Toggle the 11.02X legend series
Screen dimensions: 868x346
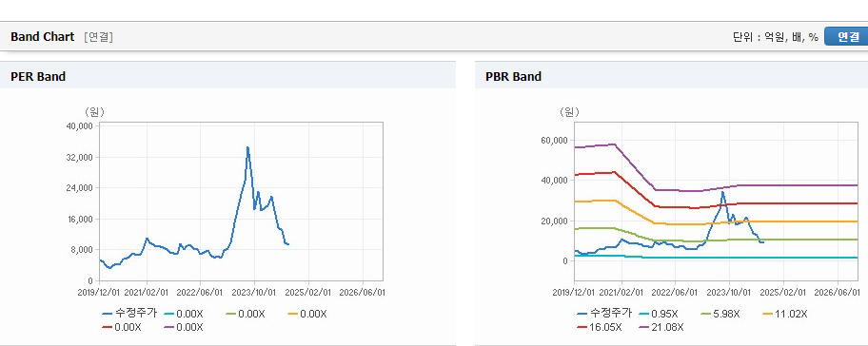[x=785, y=314]
